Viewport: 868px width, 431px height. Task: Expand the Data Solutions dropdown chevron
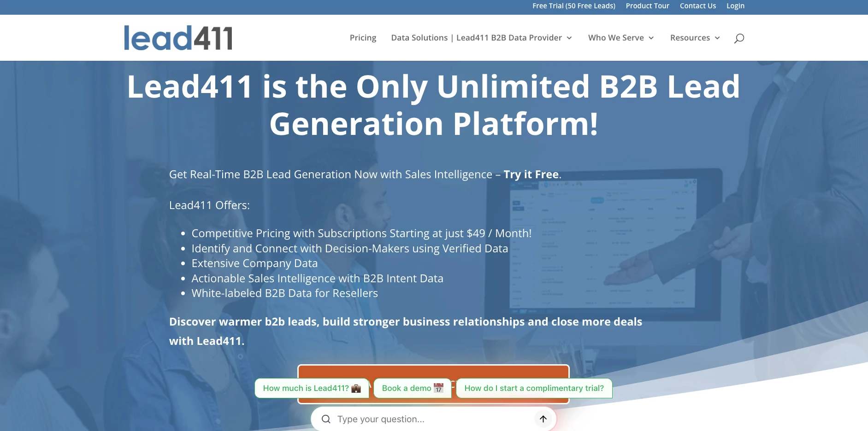(569, 38)
